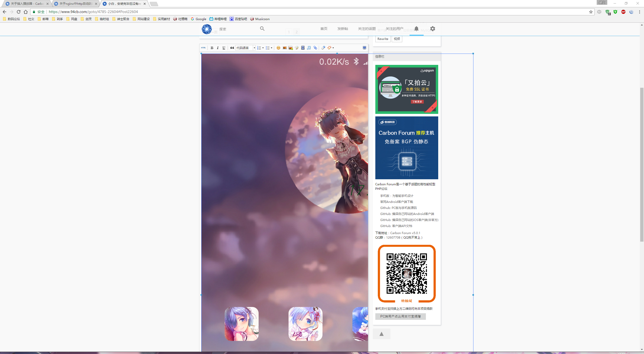Go to 首页 home page
This screenshot has width=644, height=354.
pos(324,29)
